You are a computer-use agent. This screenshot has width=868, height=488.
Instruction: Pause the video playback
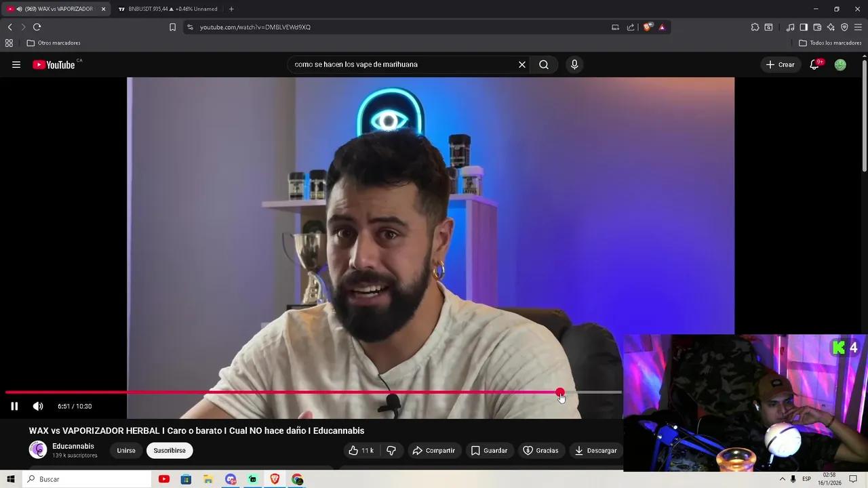pos(14,406)
